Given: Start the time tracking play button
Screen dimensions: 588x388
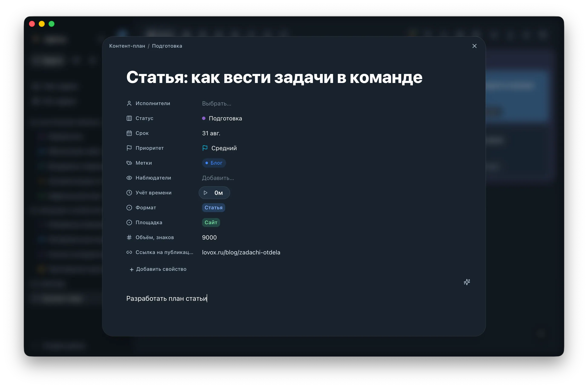Looking at the screenshot, I should [205, 193].
